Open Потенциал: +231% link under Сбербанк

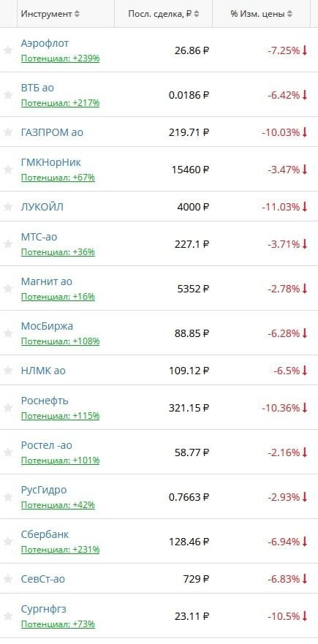61,550
